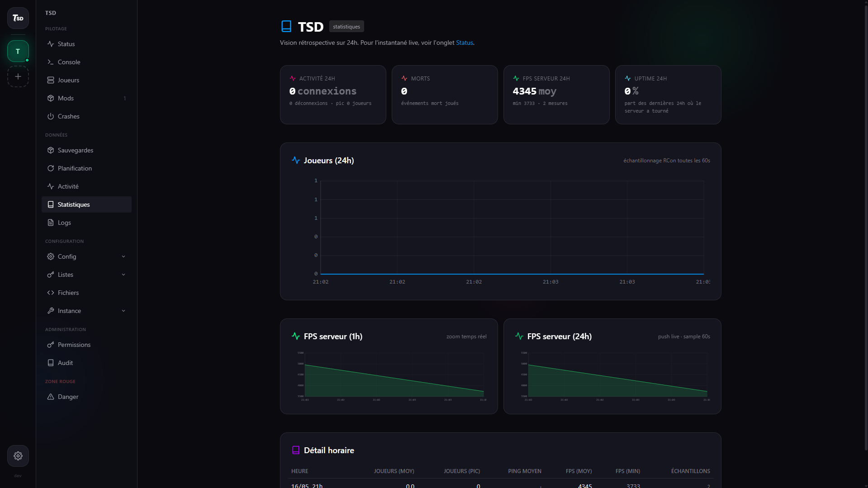868x488 pixels.
Task: Add a new server with plus icon
Action: tap(18, 76)
